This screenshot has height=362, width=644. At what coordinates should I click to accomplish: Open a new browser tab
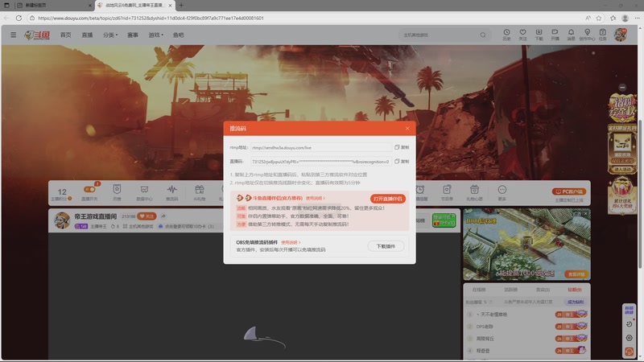181,6
